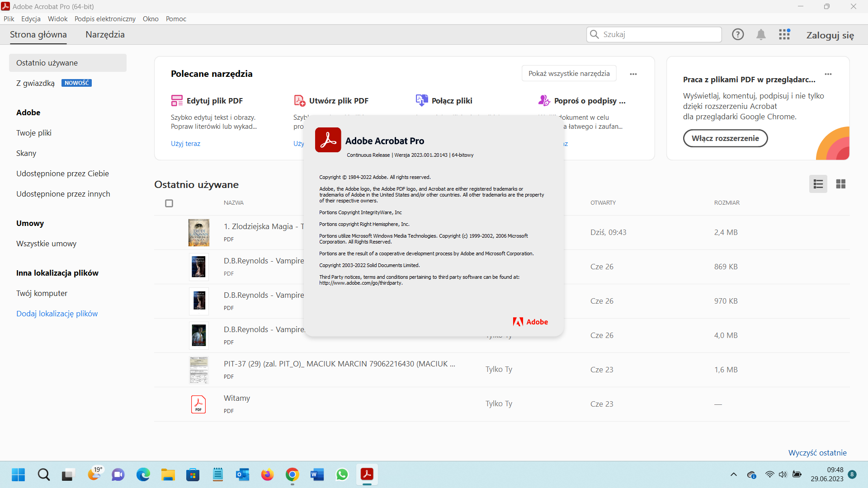The image size is (868, 488).
Task: Click the Witamy PDF file icon
Action: 198,404
